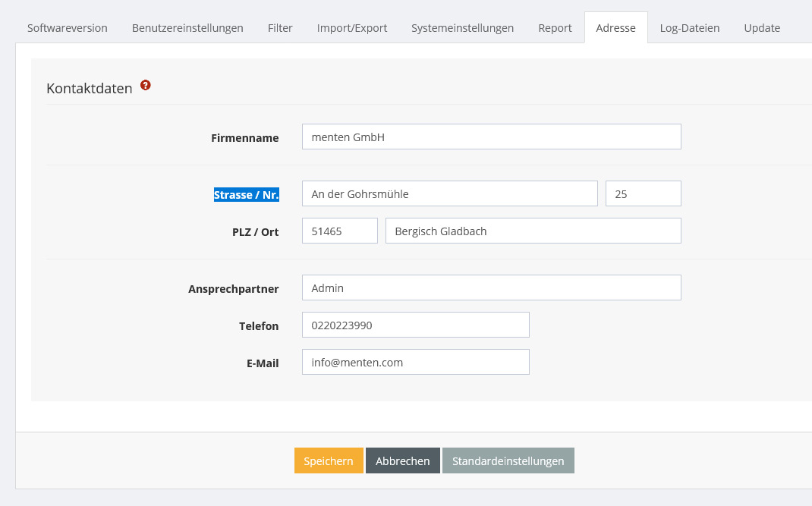
Task: Click the Abbrechen button
Action: coord(402,461)
